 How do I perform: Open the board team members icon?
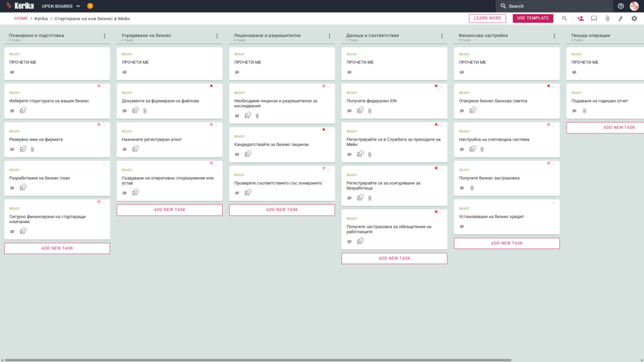580,18
